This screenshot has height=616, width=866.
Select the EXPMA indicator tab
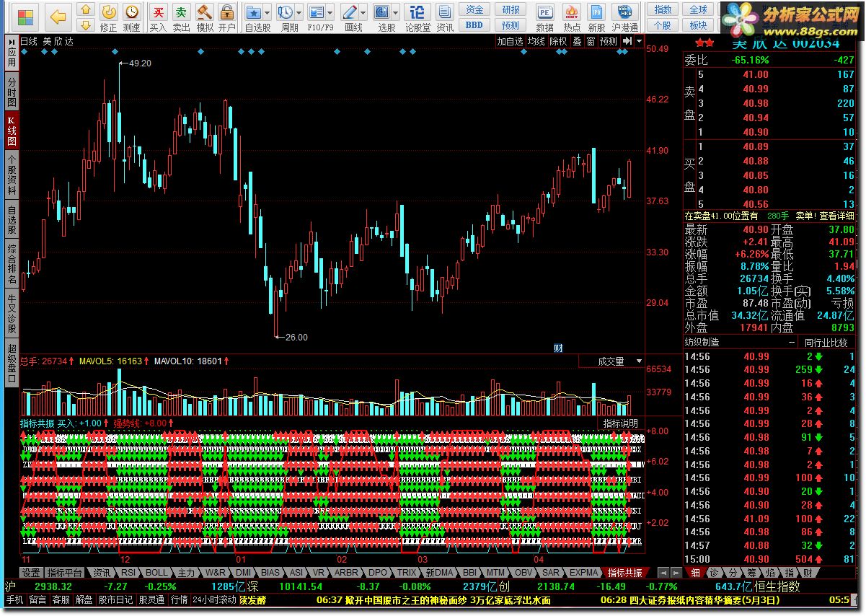pos(583,572)
